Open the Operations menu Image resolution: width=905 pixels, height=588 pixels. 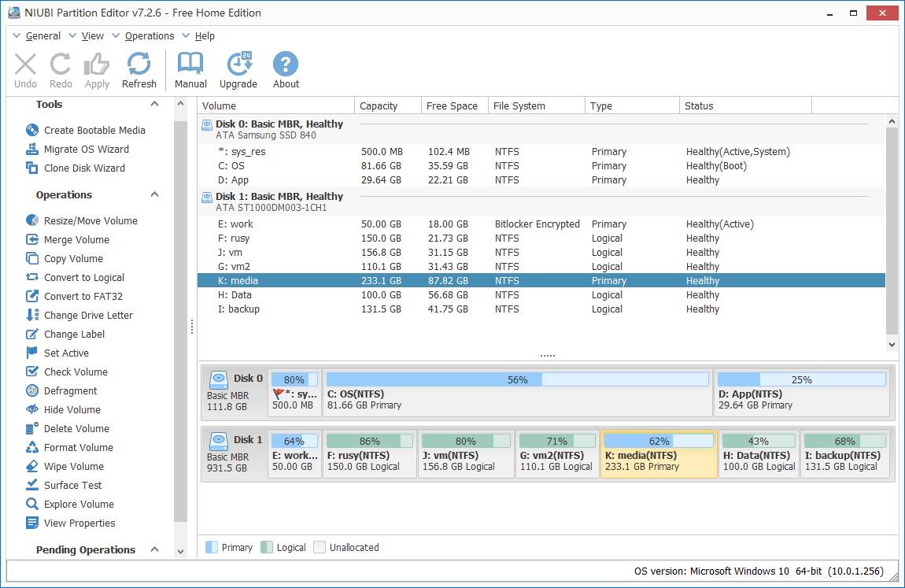click(149, 36)
